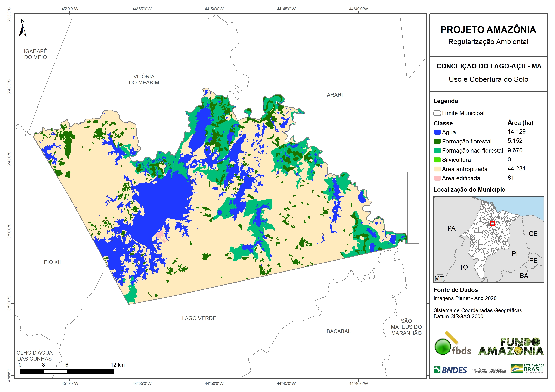Click the bright green Silvicultura swatch
Screen dimensions: 555x392
click(437, 160)
